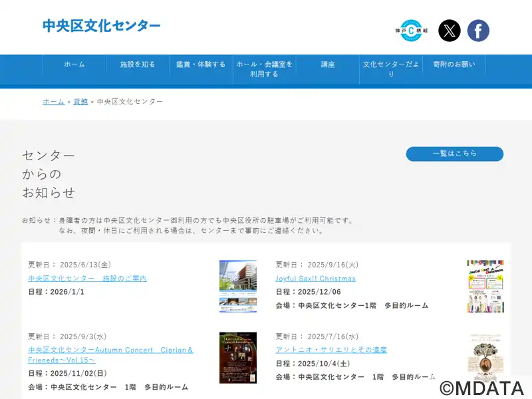
Task: Open the X (Twitter) social icon
Action: tap(450, 31)
